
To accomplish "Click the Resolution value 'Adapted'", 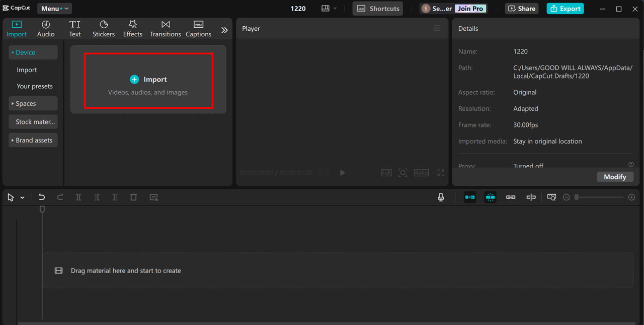I will 526,109.
